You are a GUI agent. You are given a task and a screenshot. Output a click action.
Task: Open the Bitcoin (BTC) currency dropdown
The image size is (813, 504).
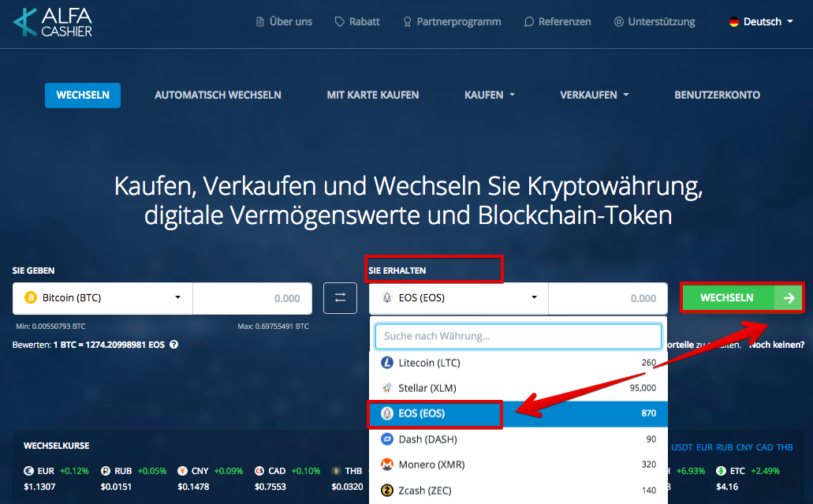click(103, 298)
